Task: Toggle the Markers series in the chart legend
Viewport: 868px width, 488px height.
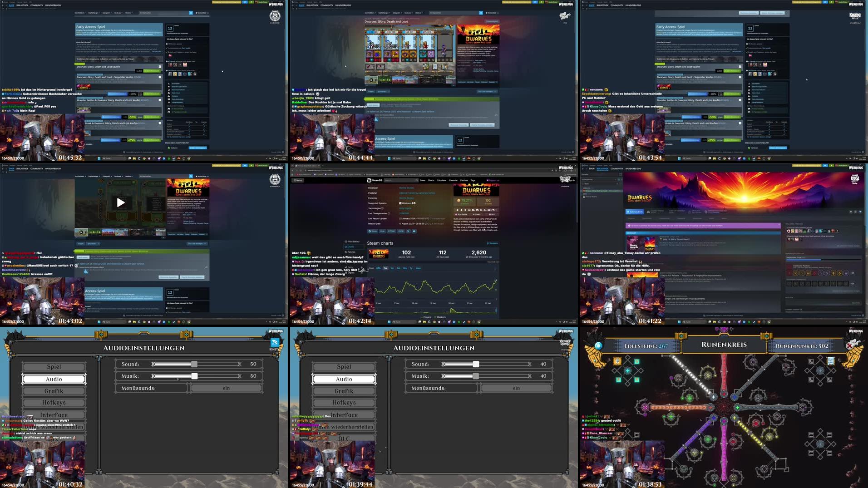Action: click(441, 317)
